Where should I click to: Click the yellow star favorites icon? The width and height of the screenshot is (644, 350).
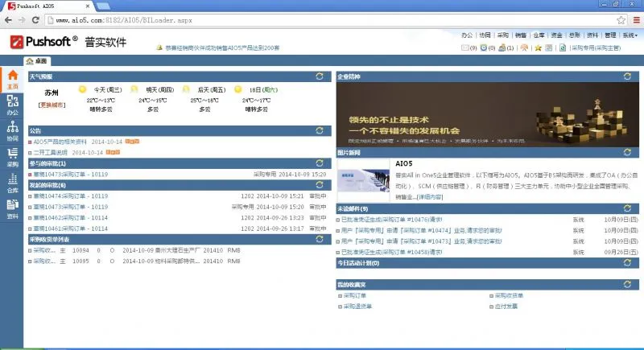click(x=538, y=48)
